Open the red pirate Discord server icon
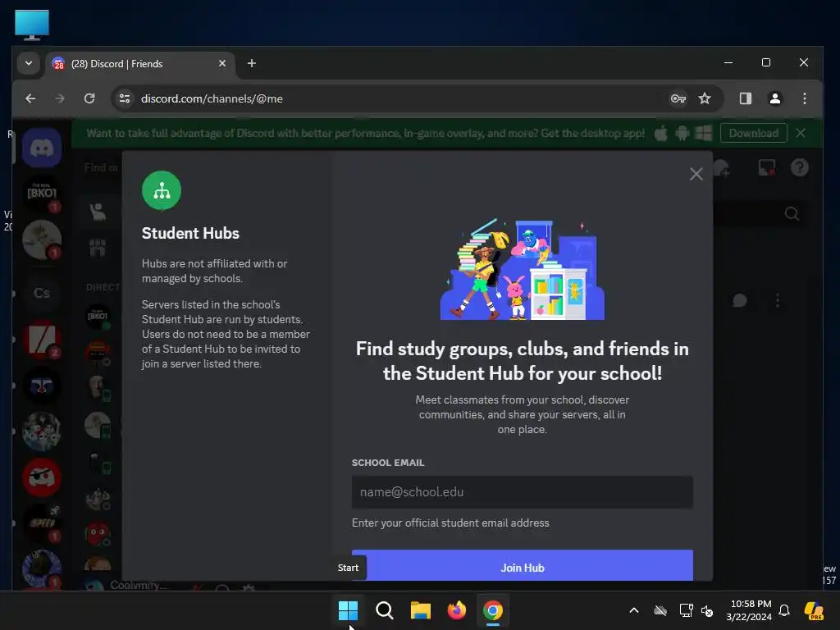This screenshot has height=630, width=840. 42,477
